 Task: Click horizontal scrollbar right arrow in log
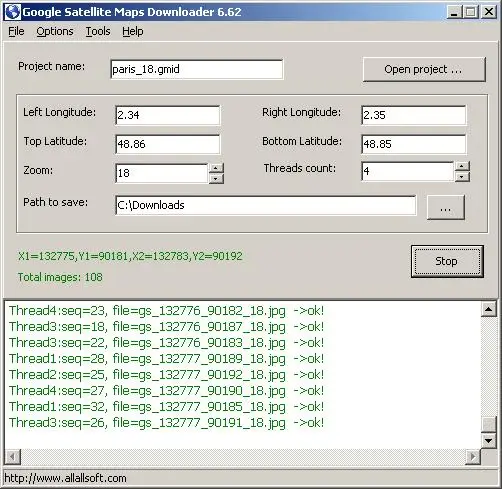coord(473,456)
